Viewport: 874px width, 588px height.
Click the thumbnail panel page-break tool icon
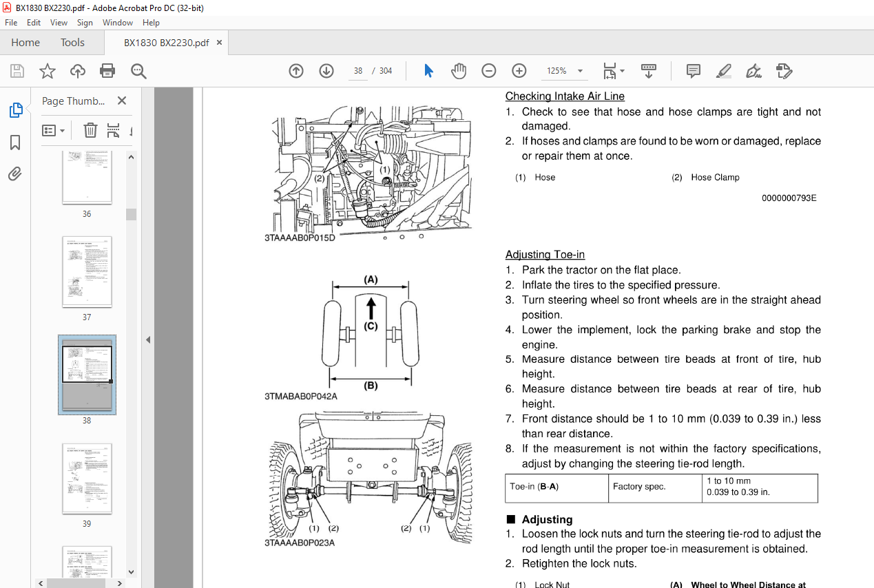[114, 130]
